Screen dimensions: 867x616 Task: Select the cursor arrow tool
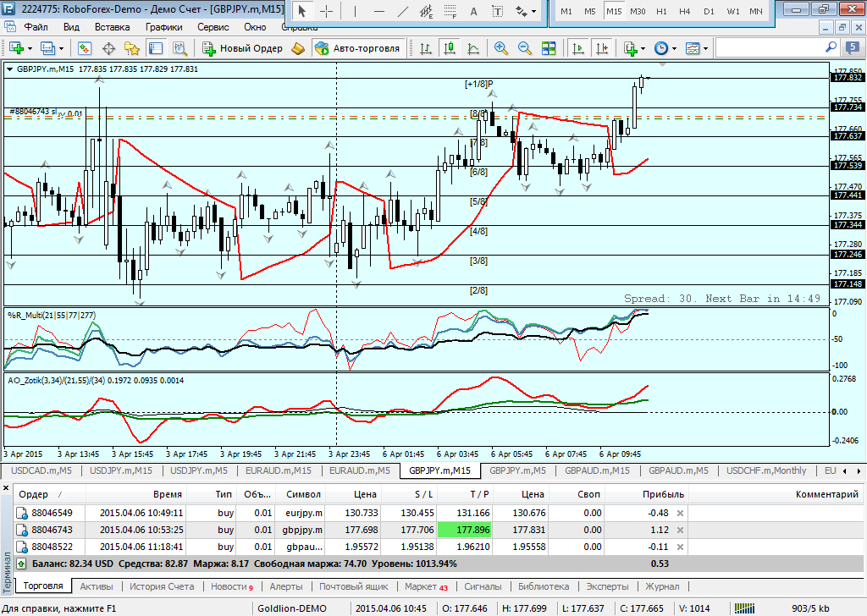click(302, 11)
